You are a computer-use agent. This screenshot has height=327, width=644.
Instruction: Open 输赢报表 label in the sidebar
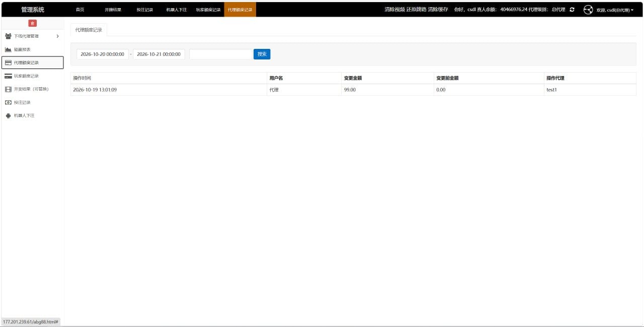[x=22, y=49]
